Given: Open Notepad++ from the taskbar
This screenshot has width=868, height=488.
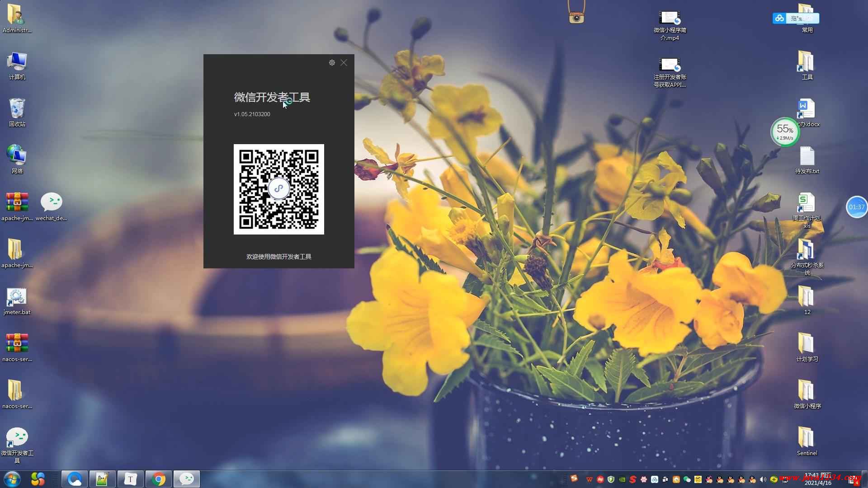Looking at the screenshot, I should (102, 479).
